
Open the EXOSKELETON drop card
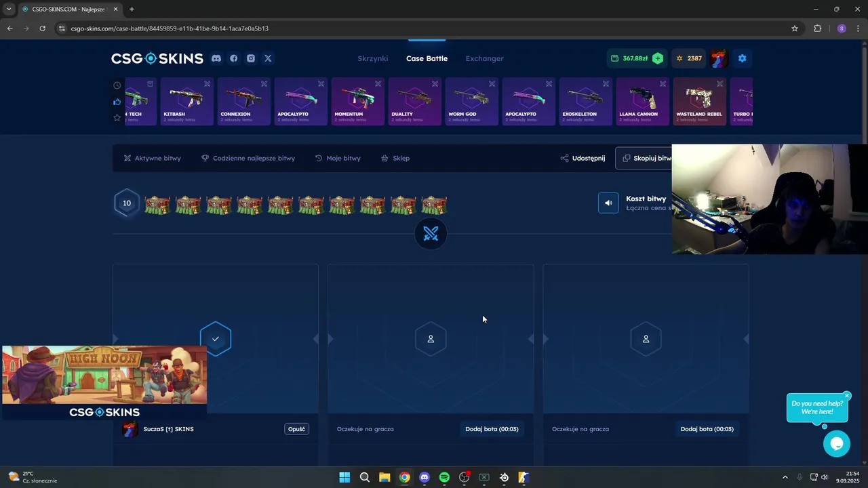(x=585, y=102)
